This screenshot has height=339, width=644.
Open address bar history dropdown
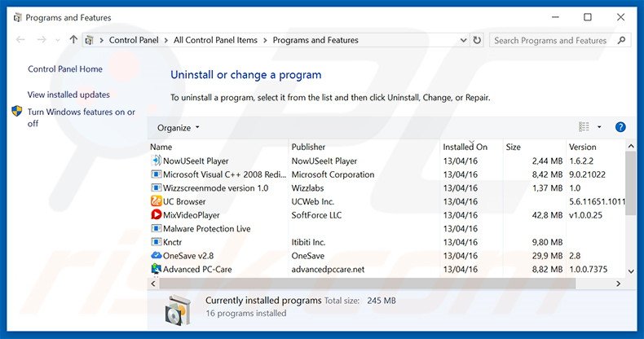click(463, 40)
